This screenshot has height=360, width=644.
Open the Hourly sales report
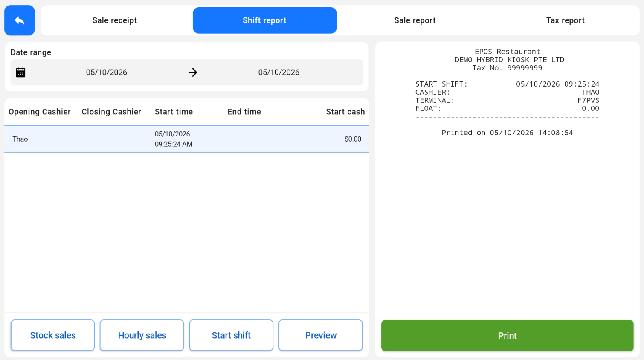coord(142,335)
